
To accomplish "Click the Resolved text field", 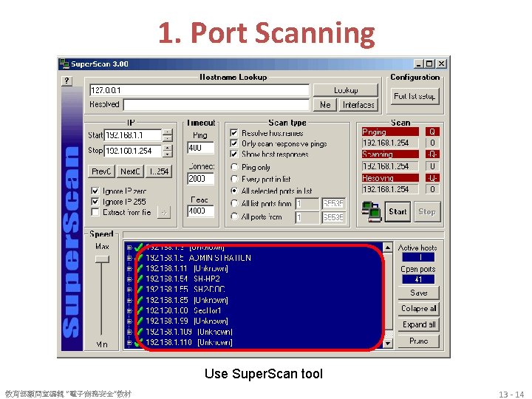I will click(x=216, y=105).
